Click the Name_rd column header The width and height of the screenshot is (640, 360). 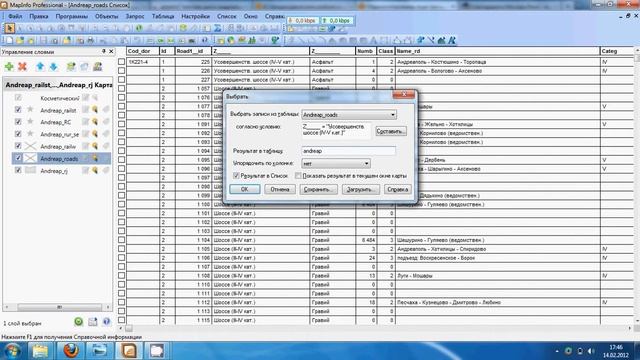[498, 51]
